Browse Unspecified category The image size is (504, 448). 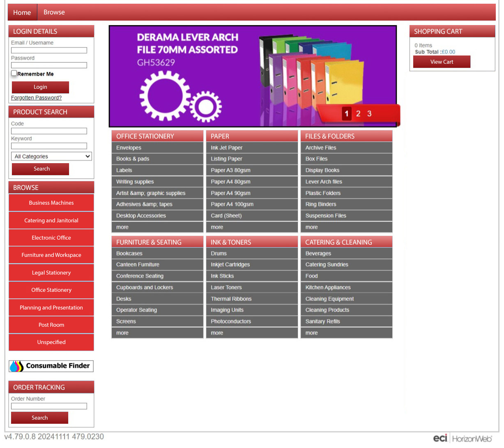(51, 342)
